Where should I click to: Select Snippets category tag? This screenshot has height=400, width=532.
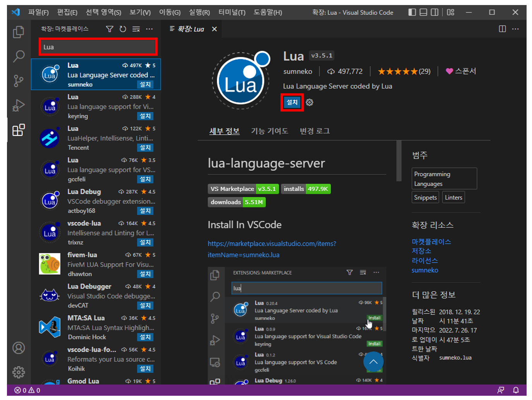tap(425, 197)
